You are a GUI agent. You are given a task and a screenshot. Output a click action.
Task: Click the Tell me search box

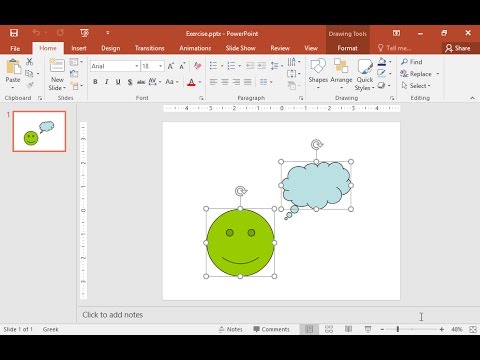pos(395,48)
